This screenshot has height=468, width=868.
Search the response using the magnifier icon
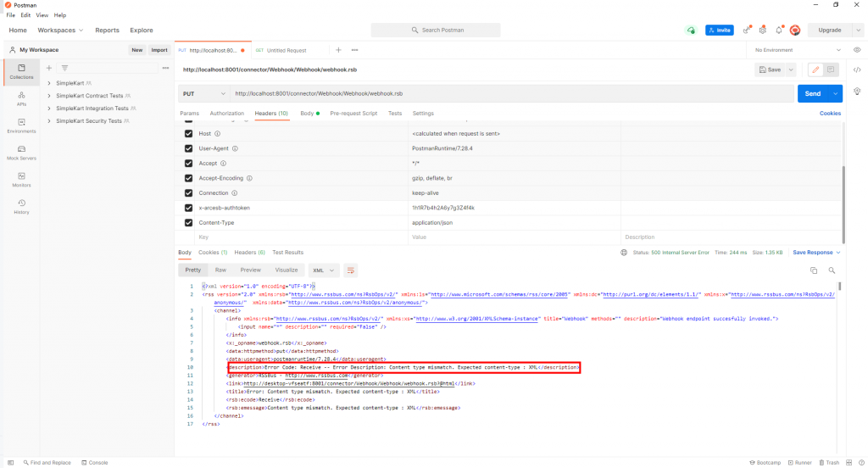pyautogui.click(x=832, y=270)
